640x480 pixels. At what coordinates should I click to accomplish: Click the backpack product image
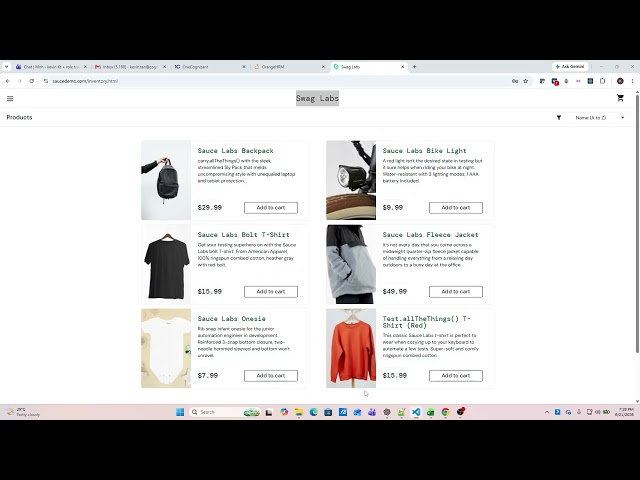tap(166, 180)
